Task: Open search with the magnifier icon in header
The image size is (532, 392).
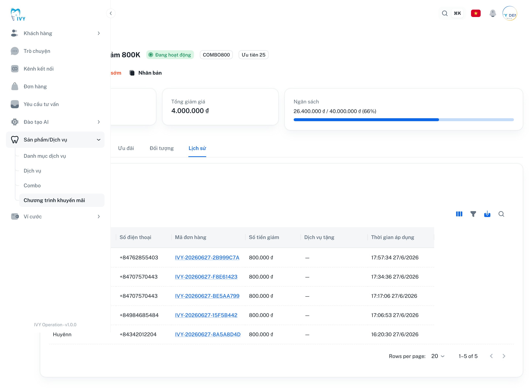Action: pyautogui.click(x=444, y=13)
